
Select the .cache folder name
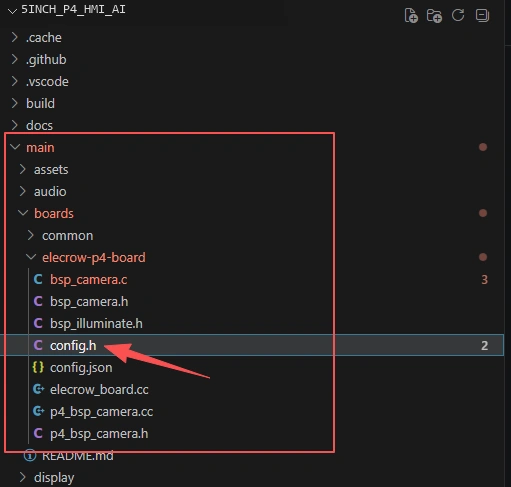[x=44, y=38]
